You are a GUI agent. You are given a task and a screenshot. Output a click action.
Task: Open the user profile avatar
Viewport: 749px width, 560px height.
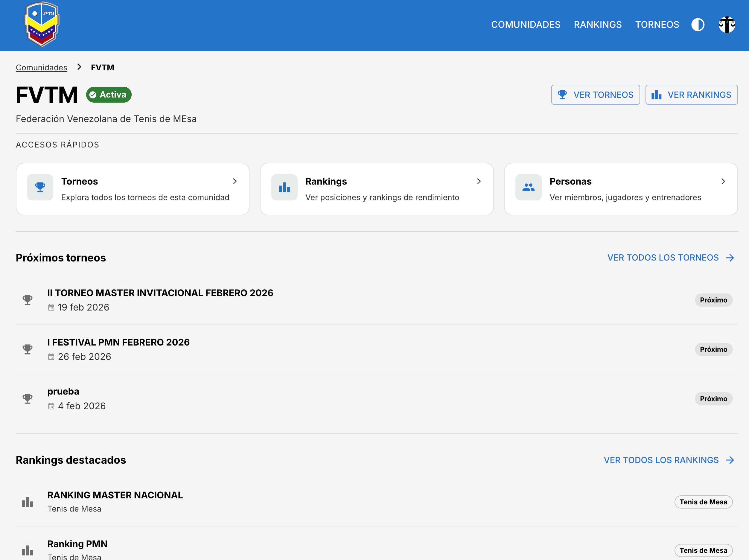pyautogui.click(x=727, y=25)
